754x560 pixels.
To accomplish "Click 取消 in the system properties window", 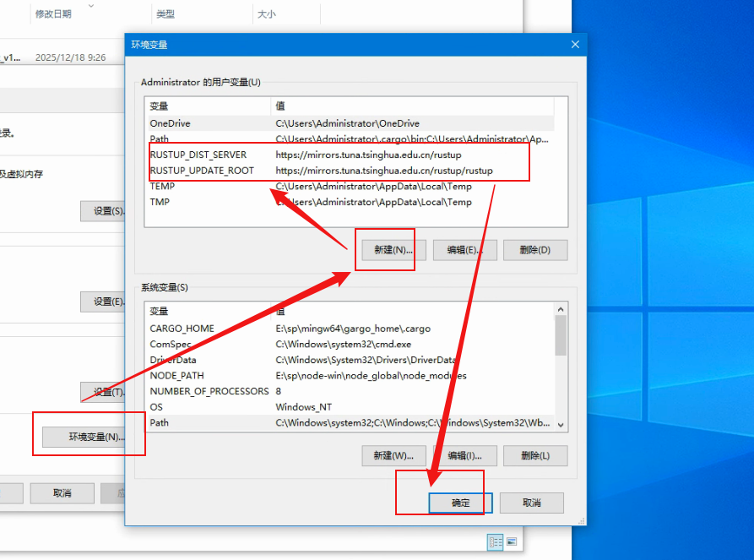I will tap(62, 493).
